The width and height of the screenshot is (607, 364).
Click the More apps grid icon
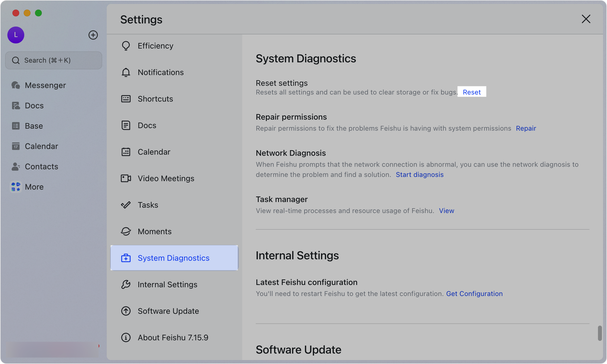(16, 187)
